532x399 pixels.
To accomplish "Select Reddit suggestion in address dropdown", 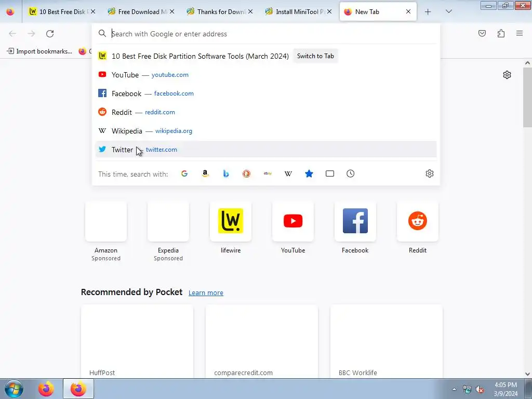I will [x=266, y=112].
